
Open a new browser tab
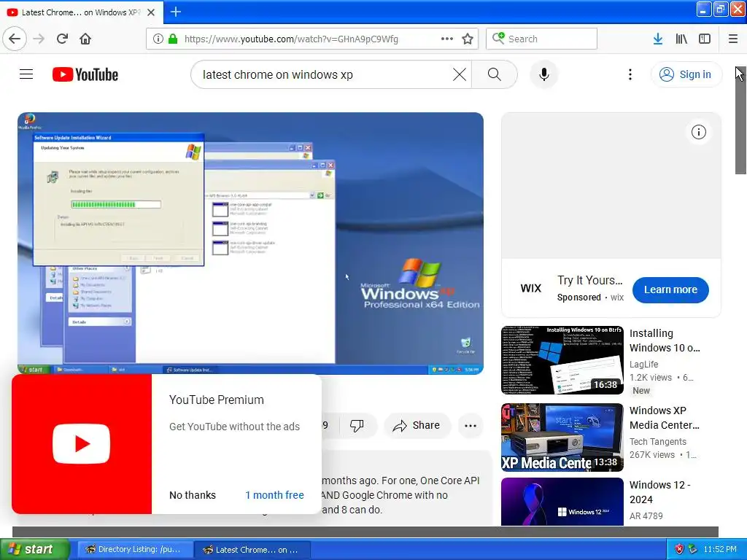click(176, 12)
